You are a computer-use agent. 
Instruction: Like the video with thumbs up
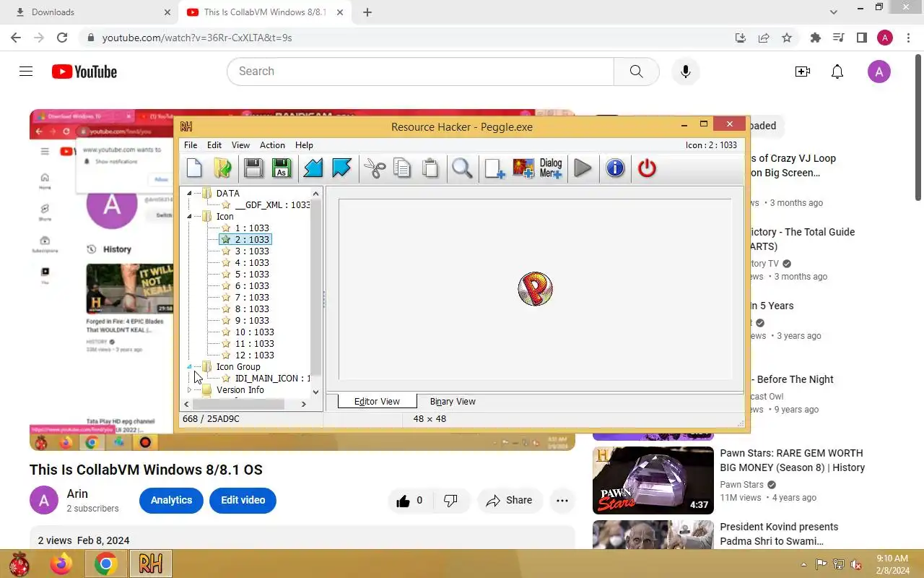coord(410,501)
